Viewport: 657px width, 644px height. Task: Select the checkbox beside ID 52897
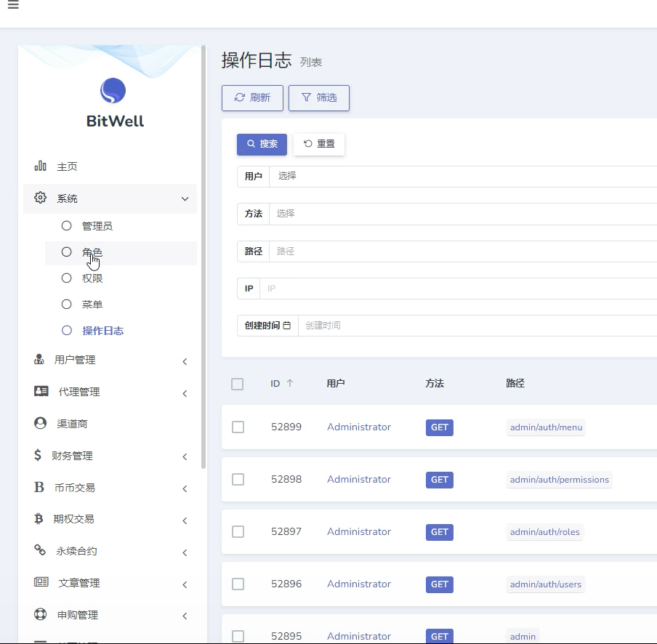pyautogui.click(x=238, y=532)
